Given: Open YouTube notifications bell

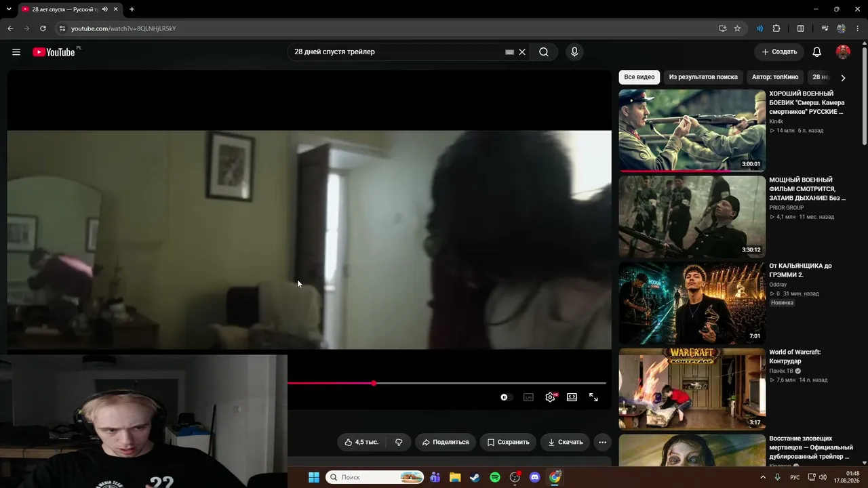Looking at the screenshot, I should 817,52.
